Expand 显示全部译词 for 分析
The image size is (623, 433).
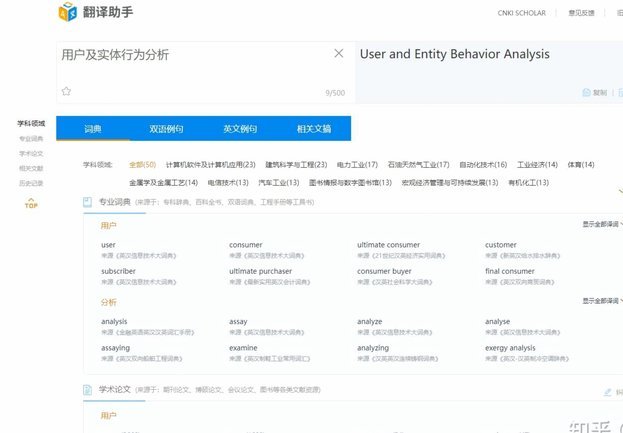coord(602,301)
